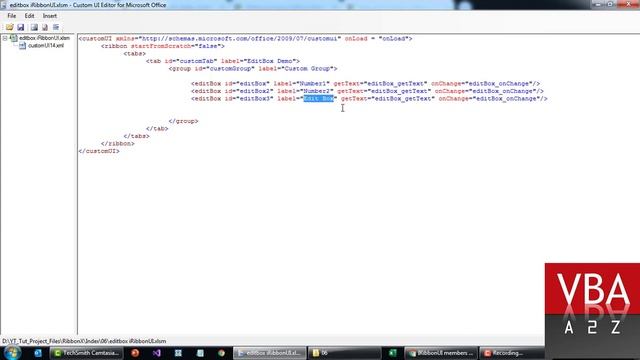
Task: Open the Insert menu
Action: 50,16
